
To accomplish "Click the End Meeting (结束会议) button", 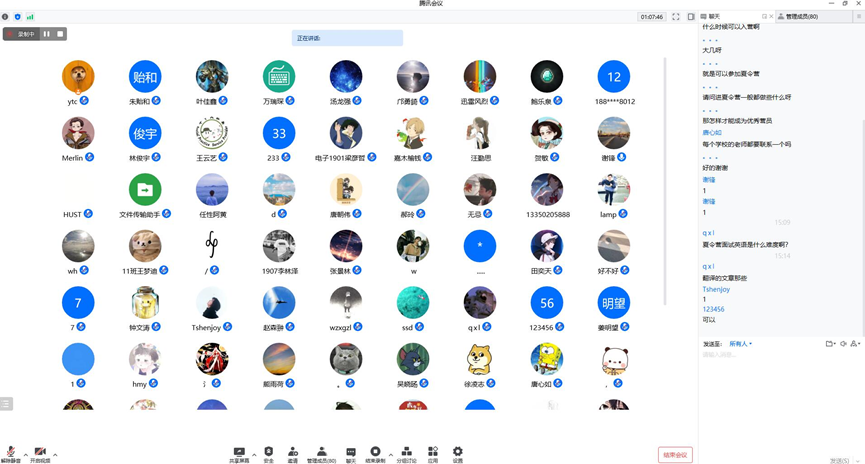I will (675, 455).
